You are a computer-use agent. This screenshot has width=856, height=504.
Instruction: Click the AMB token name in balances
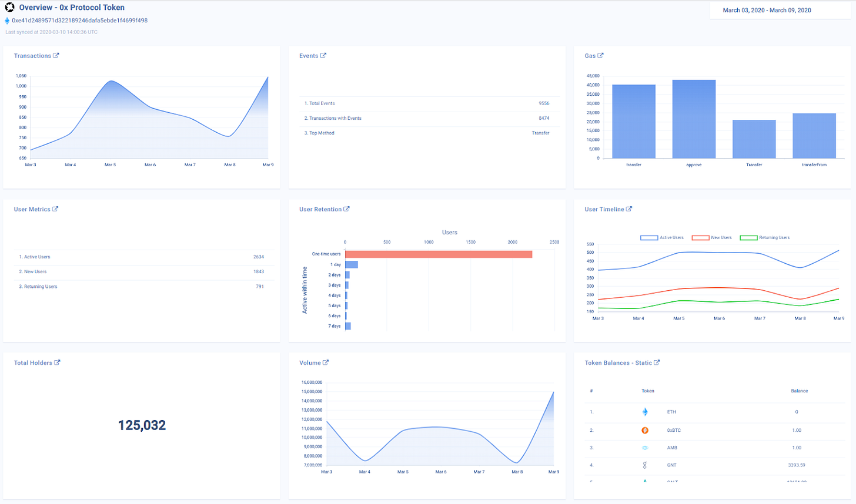[x=672, y=448]
